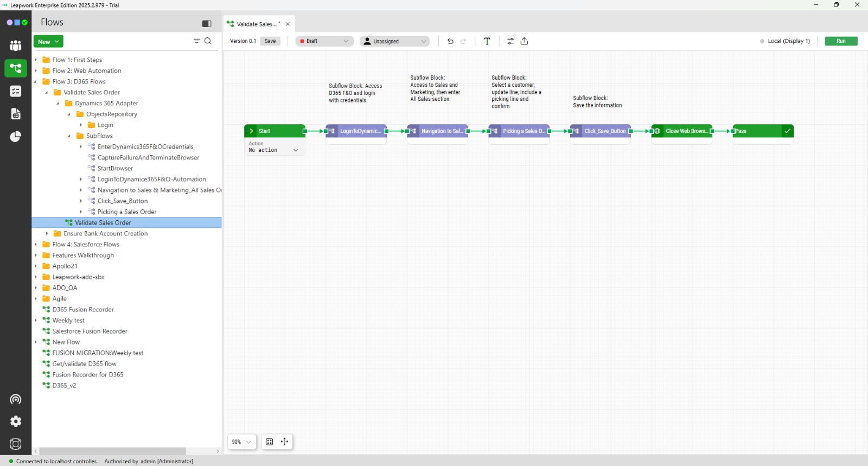Open the filter icon in Flows panel
The image size is (868, 466).
point(196,41)
